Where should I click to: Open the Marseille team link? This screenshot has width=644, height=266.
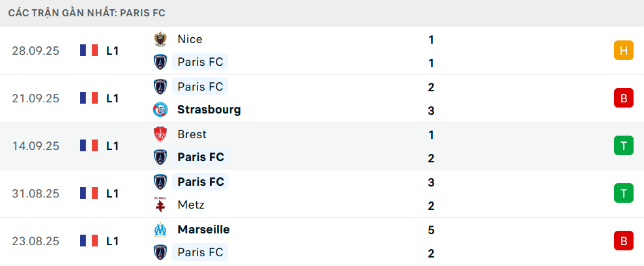pos(203,229)
